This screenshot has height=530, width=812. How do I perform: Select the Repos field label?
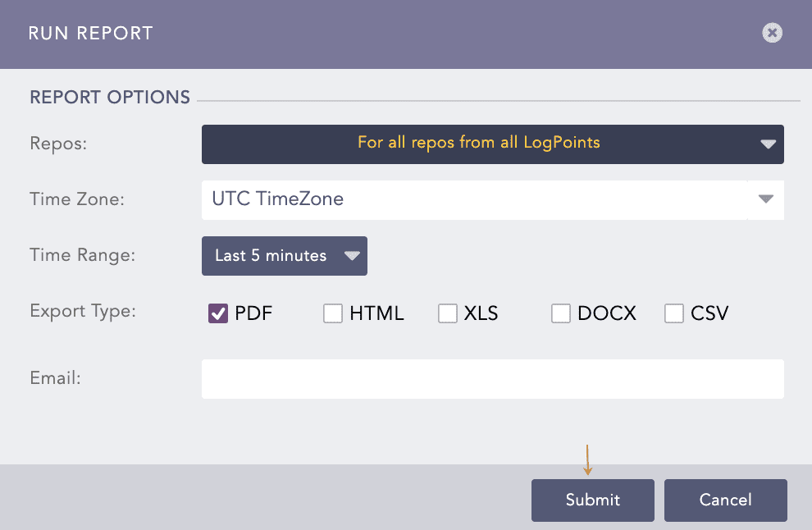click(58, 144)
